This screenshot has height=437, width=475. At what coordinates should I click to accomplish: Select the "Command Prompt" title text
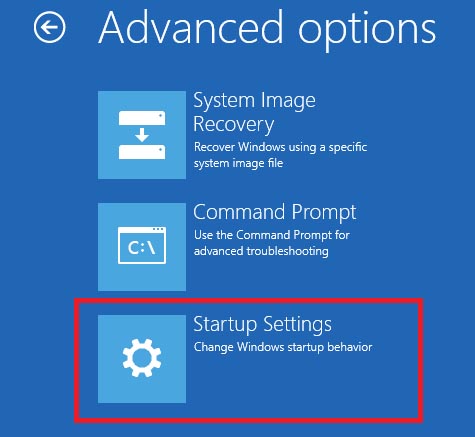point(275,212)
